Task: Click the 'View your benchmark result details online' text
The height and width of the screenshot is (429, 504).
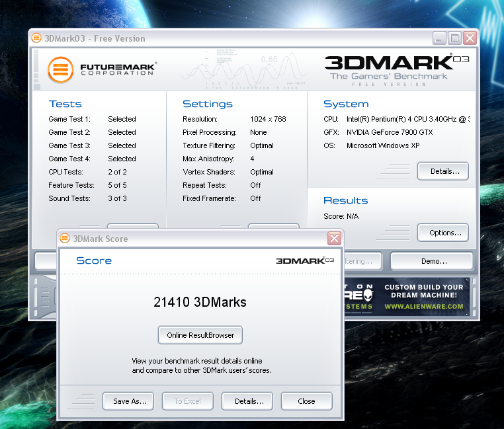Action: [x=197, y=361]
